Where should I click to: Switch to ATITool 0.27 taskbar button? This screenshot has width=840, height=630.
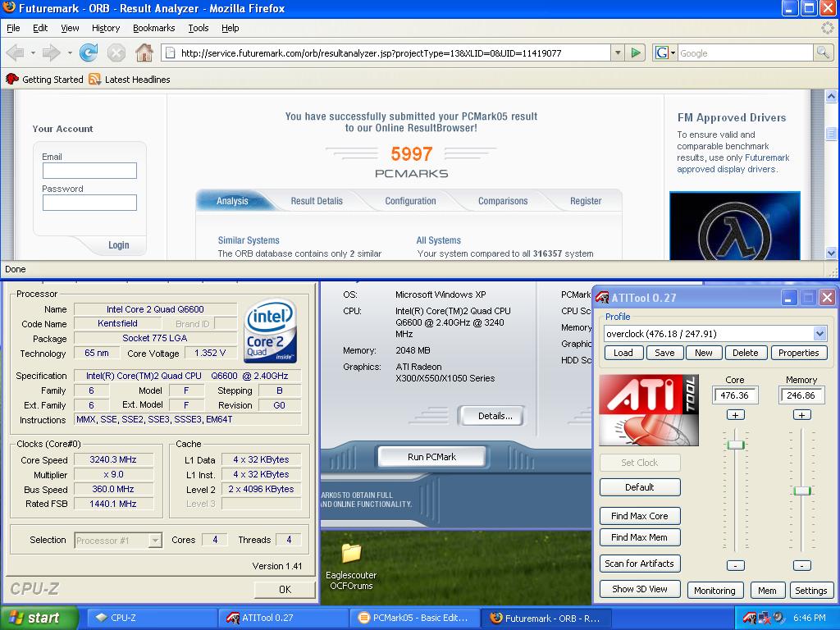click(x=283, y=618)
